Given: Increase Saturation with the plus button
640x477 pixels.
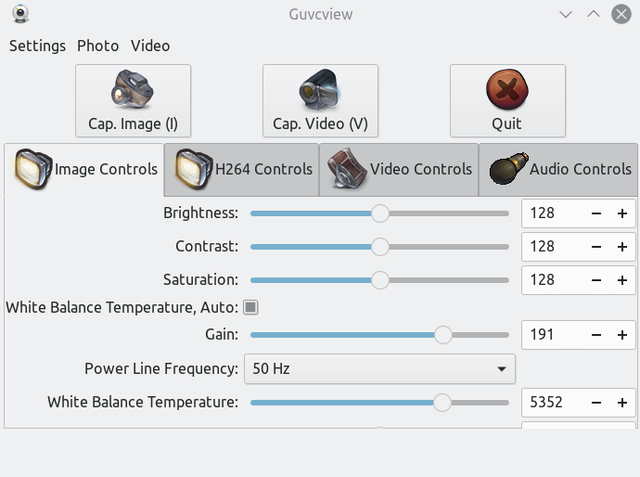Looking at the screenshot, I should coord(622,280).
